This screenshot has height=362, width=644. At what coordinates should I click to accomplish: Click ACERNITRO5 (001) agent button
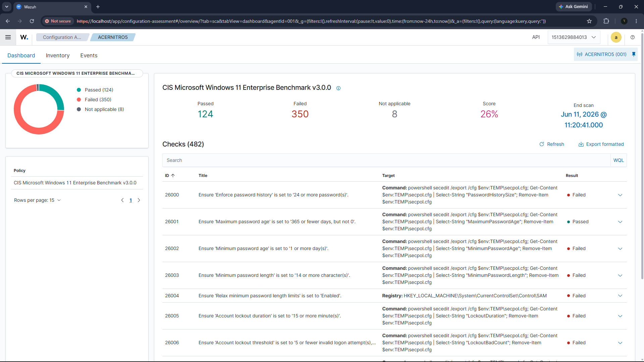[602, 54]
